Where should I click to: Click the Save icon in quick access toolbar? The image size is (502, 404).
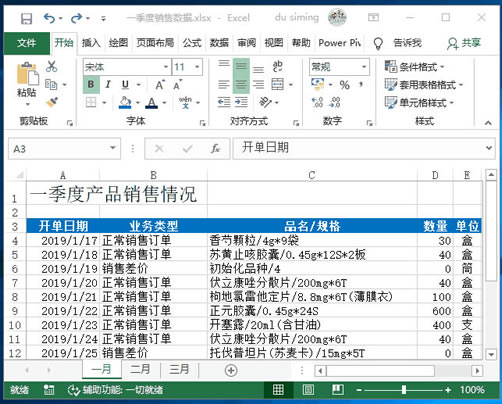[x=26, y=18]
